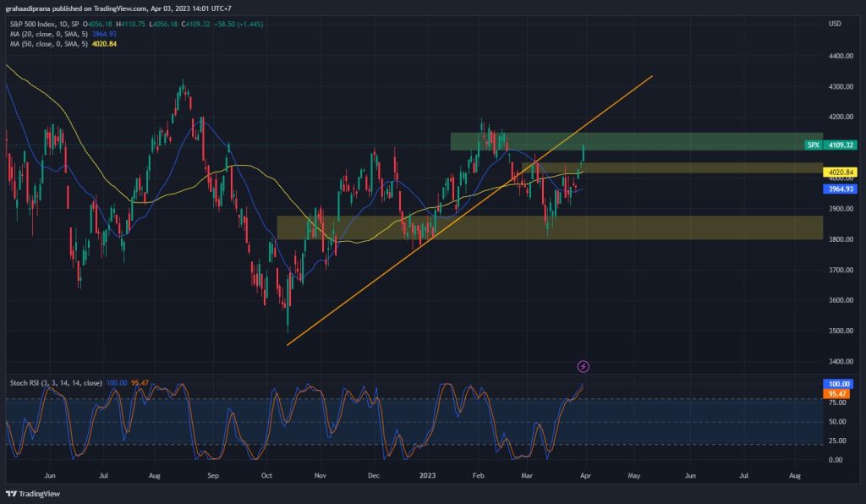Click the Nov time axis label
Screen dimensions: 866x504
click(x=320, y=475)
